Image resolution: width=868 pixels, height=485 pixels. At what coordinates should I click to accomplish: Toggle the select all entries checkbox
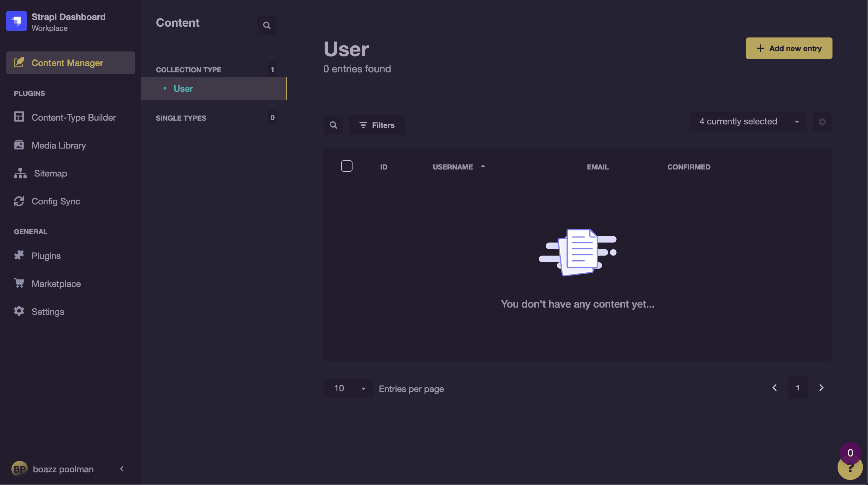point(347,166)
